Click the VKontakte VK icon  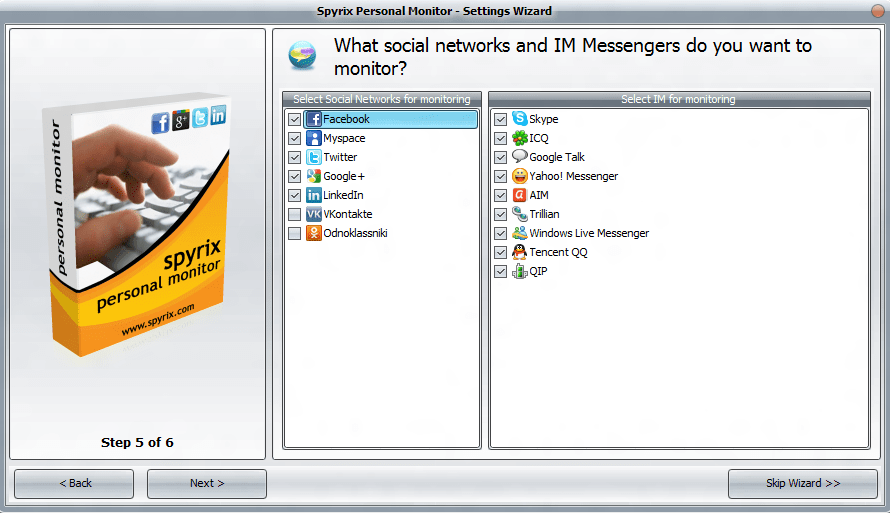click(314, 214)
